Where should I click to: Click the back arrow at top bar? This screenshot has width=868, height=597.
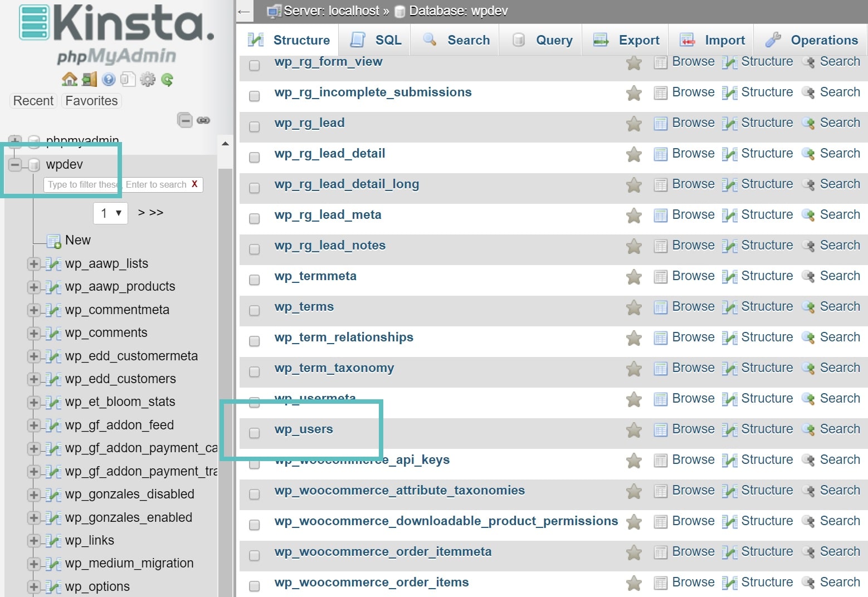click(243, 11)
